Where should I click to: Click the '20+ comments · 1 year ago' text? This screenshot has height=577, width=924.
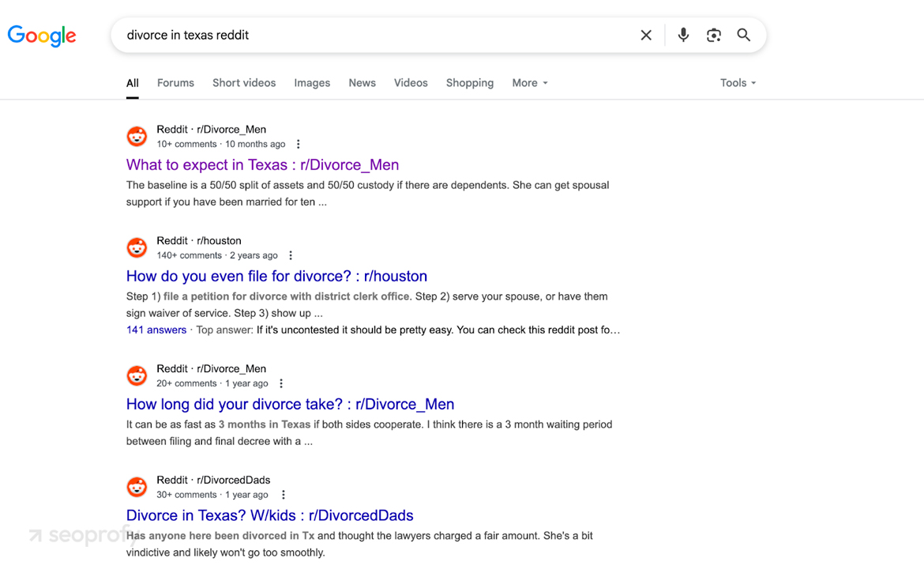212,383
